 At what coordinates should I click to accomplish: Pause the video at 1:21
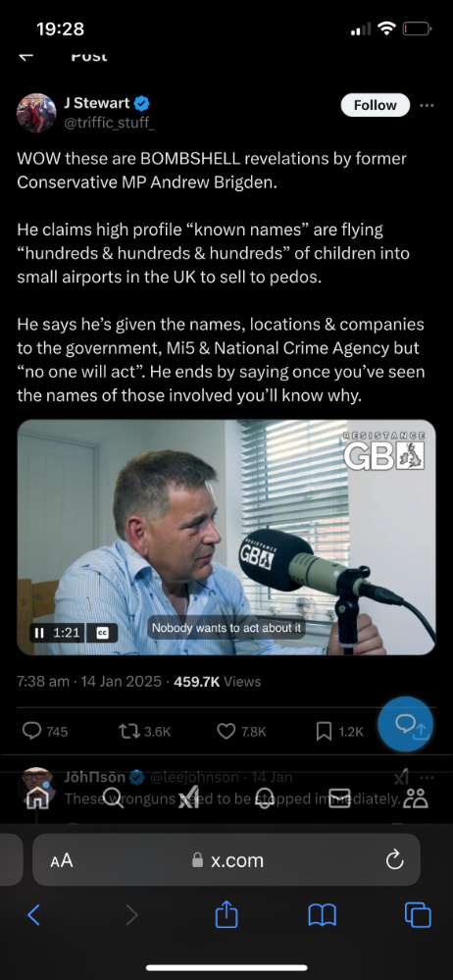click(x=40, y=633)
